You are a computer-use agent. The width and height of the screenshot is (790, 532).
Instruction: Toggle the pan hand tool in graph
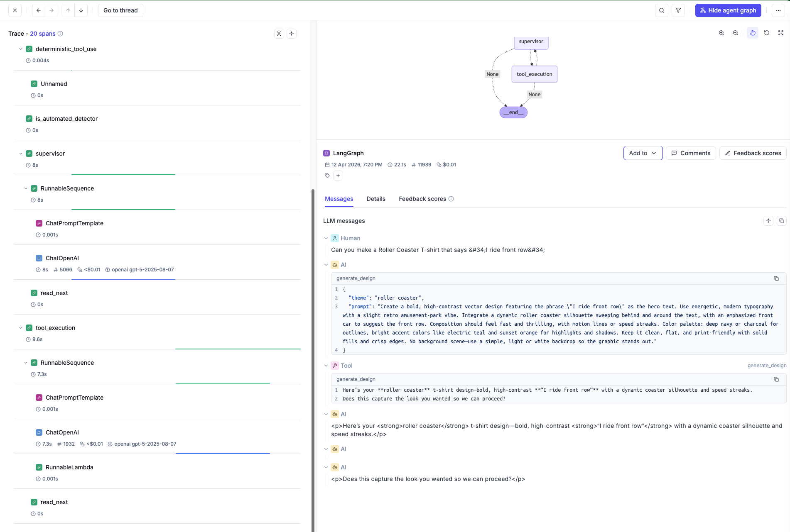coord(753,33)
